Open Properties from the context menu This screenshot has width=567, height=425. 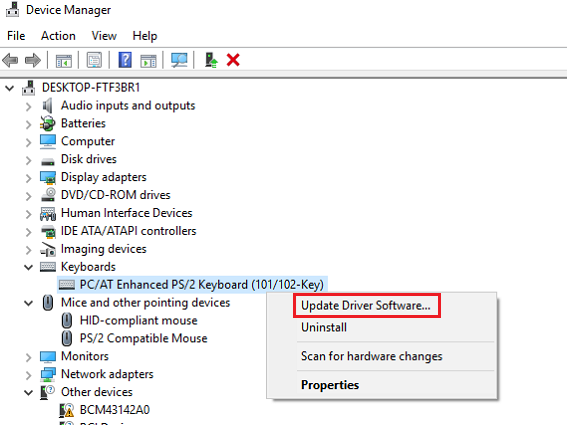tap(330, 385)
